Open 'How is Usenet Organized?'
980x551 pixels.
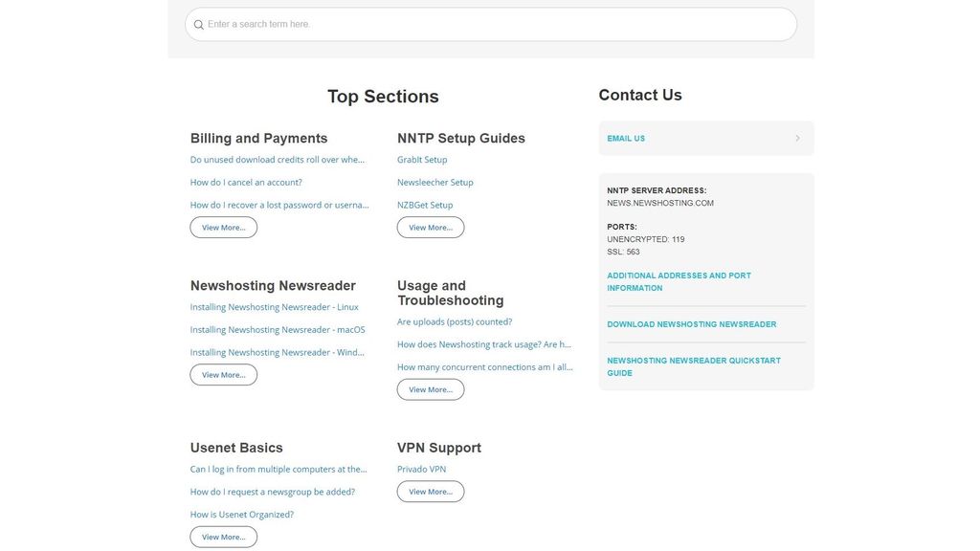(241, 513)
